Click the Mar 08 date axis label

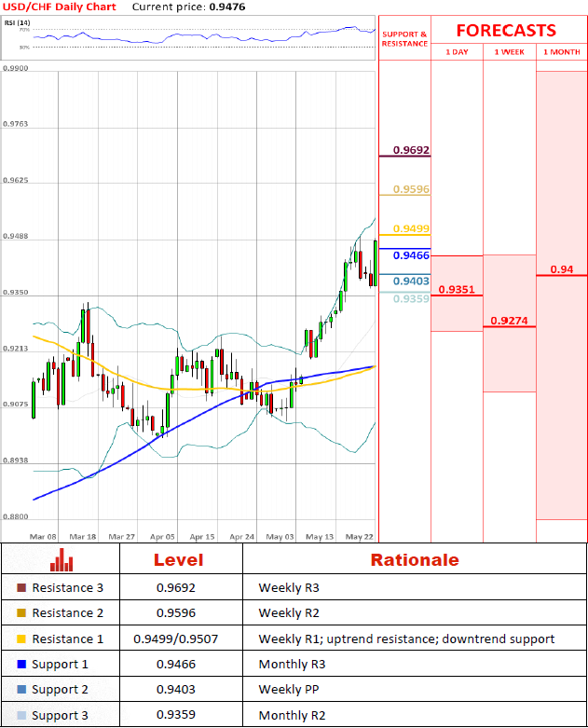coord(43,537)
